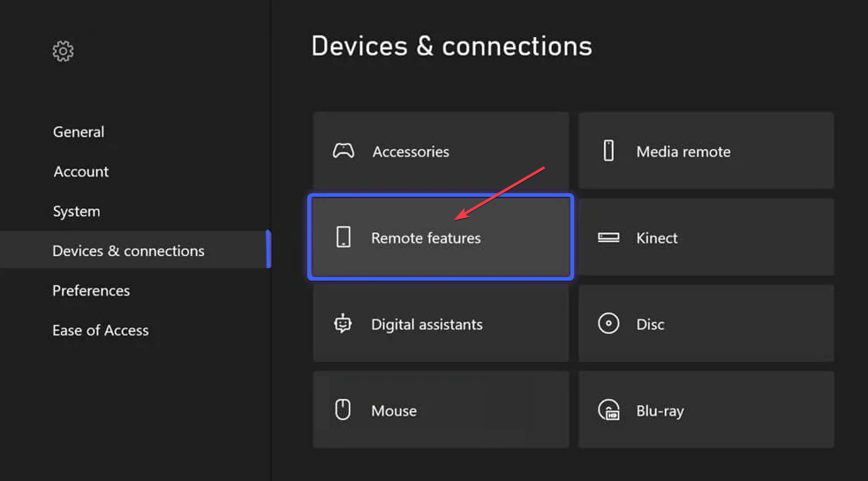Click the Kinect sensor icon

[x=608, y=237]
